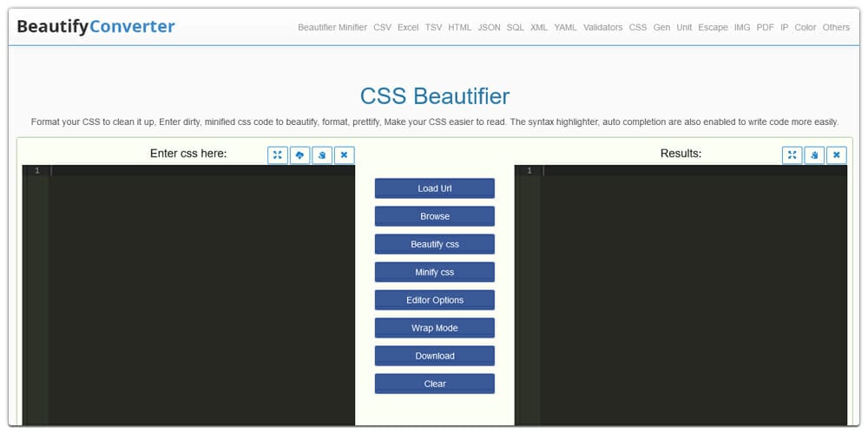Screen dimensions: 868x434
Task: Open the IP menu
Action: [x=785, y=27]
